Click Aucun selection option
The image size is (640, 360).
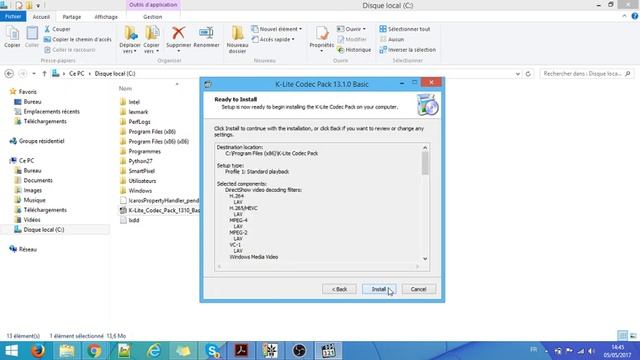pyautogui.click(x=392, y=39)
